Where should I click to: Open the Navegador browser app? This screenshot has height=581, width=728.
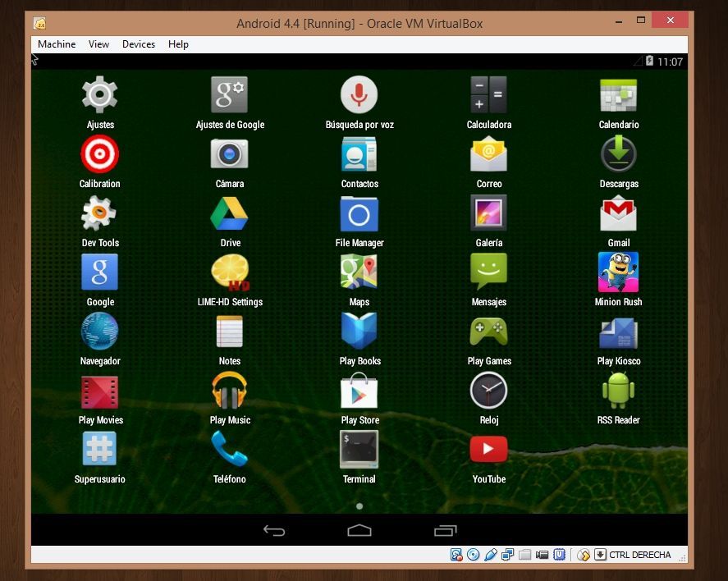click(x=99, y=331)
